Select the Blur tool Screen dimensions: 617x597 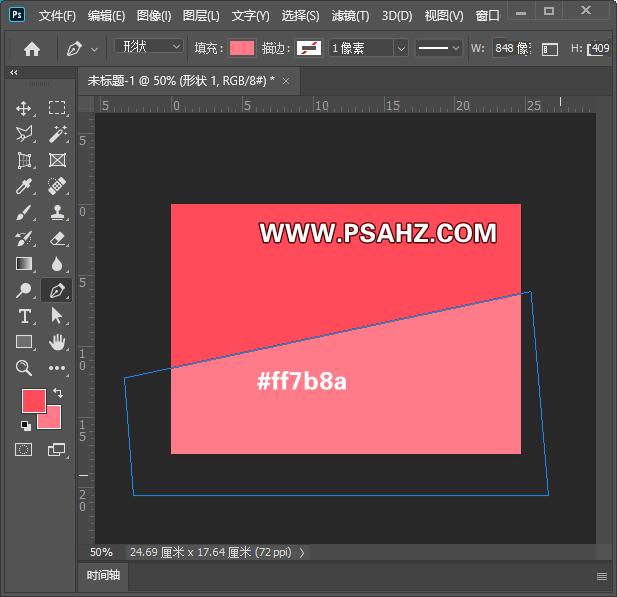57,264
